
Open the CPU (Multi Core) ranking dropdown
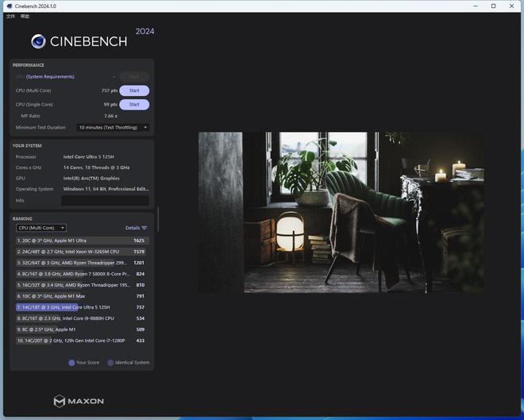41,228
